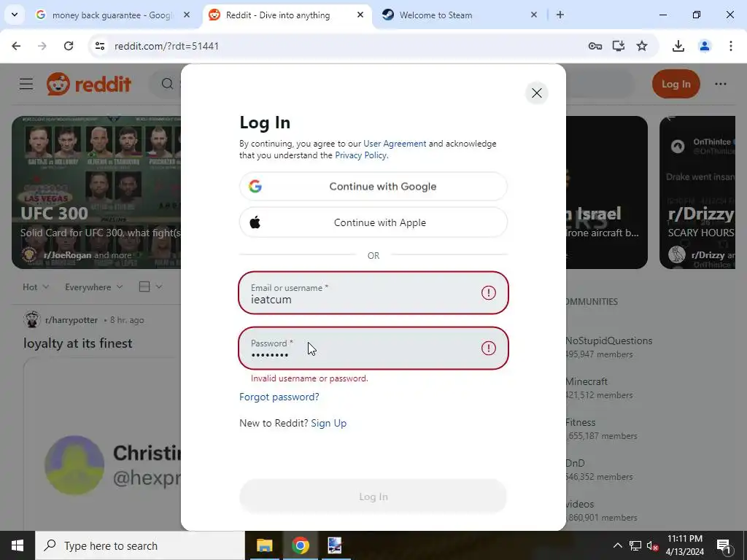The image size is (747, 560).
Task: Click the address bar URL
Action: (x=166, y=46)
